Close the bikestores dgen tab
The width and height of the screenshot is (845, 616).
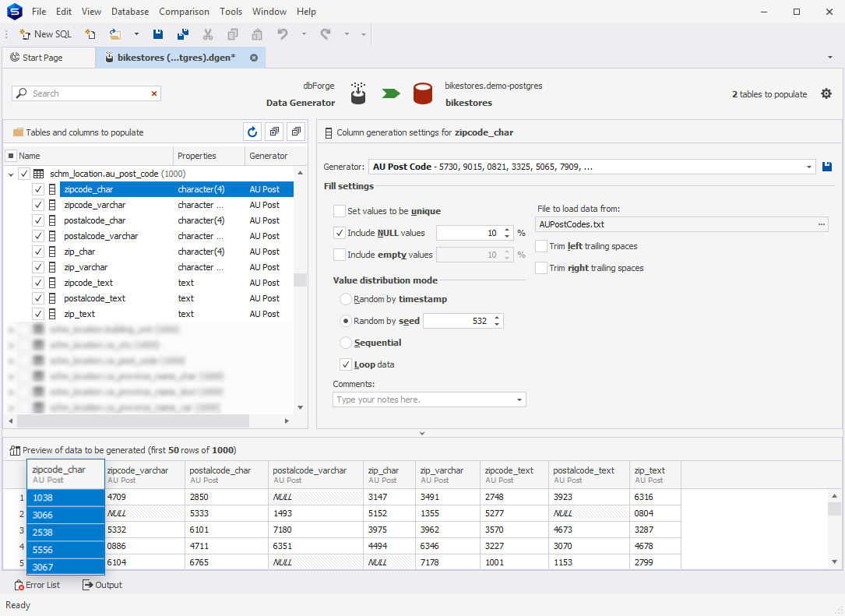coord(254,58)
